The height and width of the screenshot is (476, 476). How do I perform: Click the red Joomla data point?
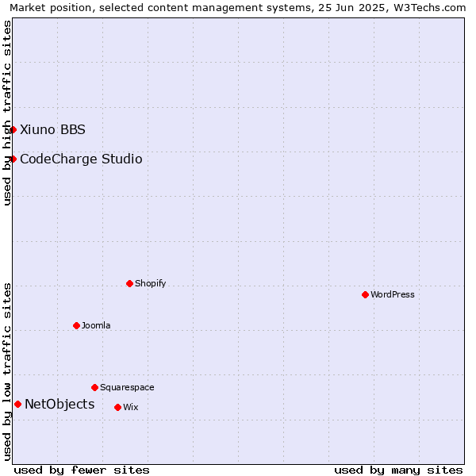(76, 326)
